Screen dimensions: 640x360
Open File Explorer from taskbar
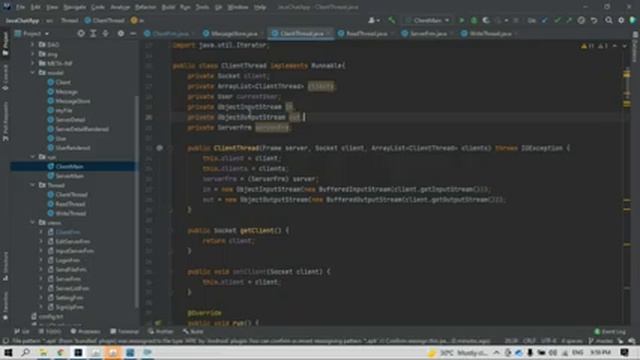(43, 352)
